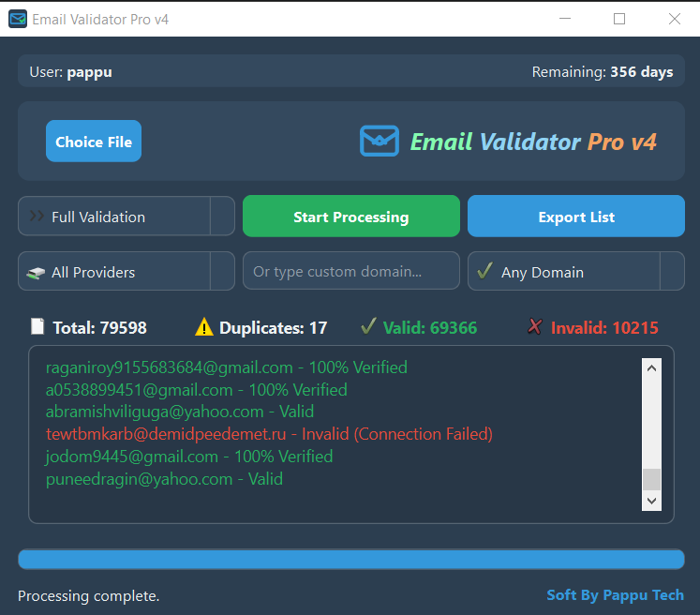The width and height of the screenshot is (700, 615).
Task: Click the Valid: 69366 counter
Action: (430, 328)
